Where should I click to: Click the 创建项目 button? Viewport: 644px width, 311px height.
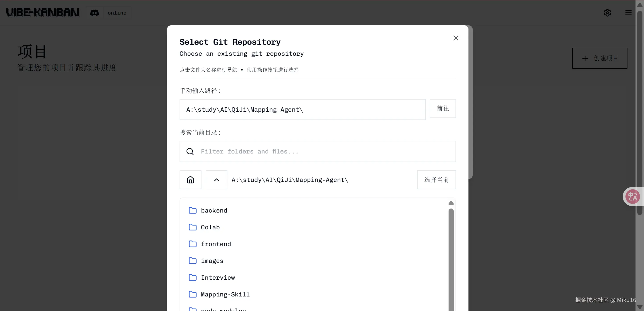click(x=600, y=58)
